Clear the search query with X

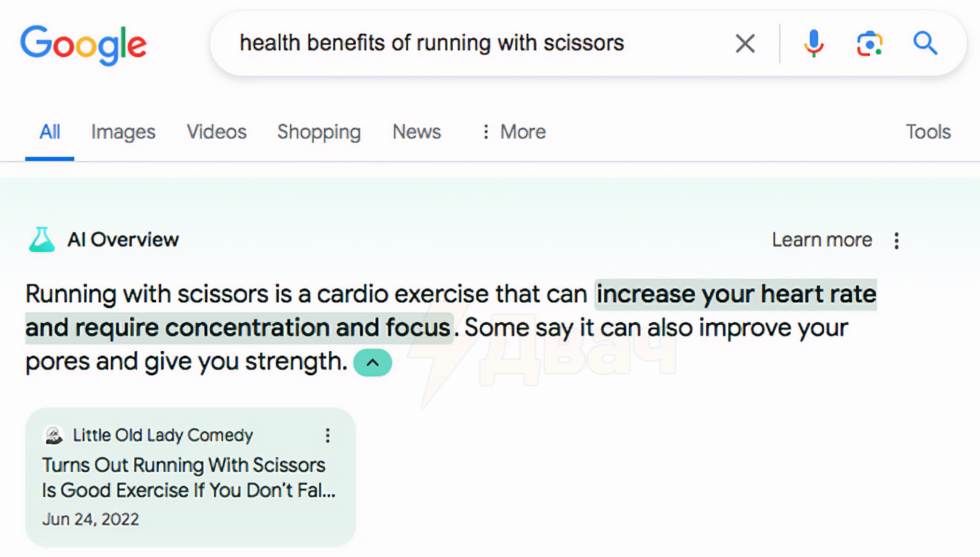click(745, 43)
